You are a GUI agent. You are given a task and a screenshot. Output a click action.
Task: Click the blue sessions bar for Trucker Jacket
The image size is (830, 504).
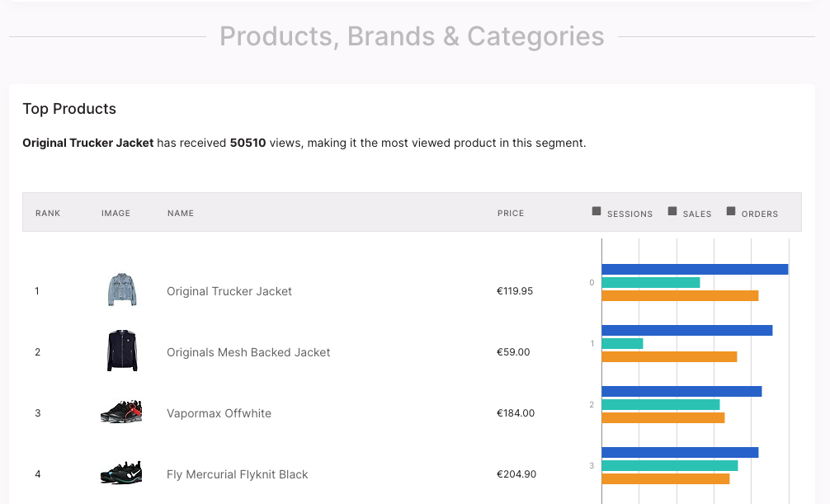(x=695, y=269)
